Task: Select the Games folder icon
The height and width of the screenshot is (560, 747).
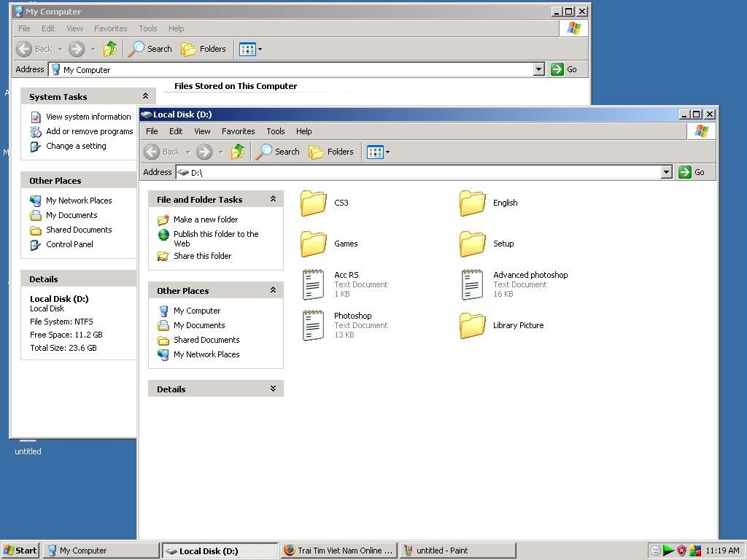Action: pyautogui.click(x=314, y=244)
